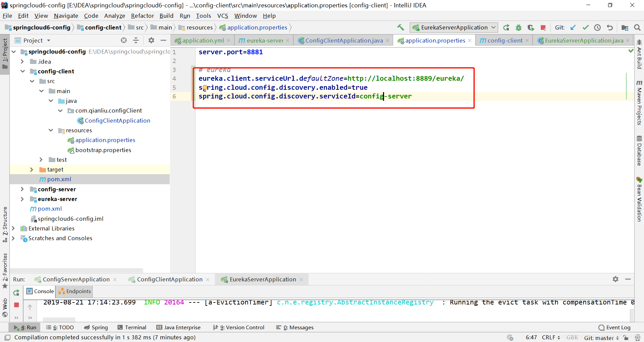Expand the target folder
This screenshot has height=342, width=644.
tap(32, 169)
